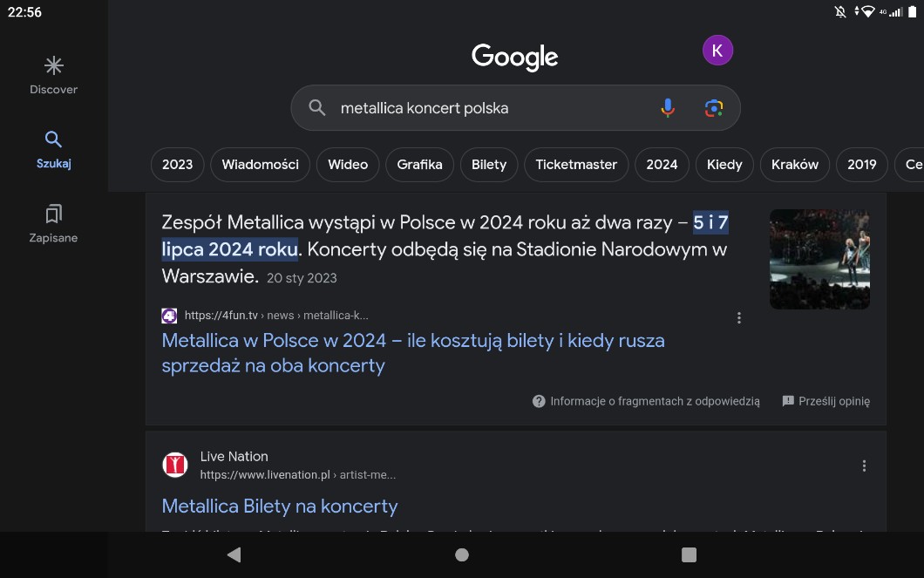Select the Kraków filter chip

[795, 165]
